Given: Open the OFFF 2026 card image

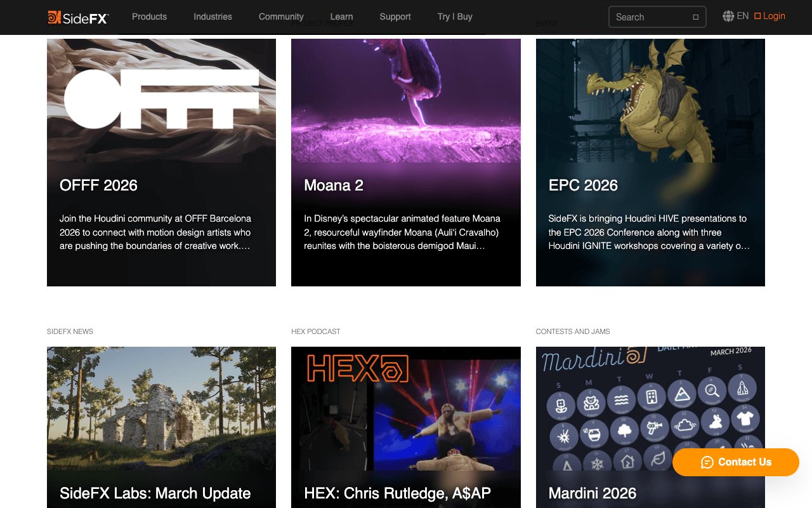Looking at the screenshot, I should pos(161,100).
